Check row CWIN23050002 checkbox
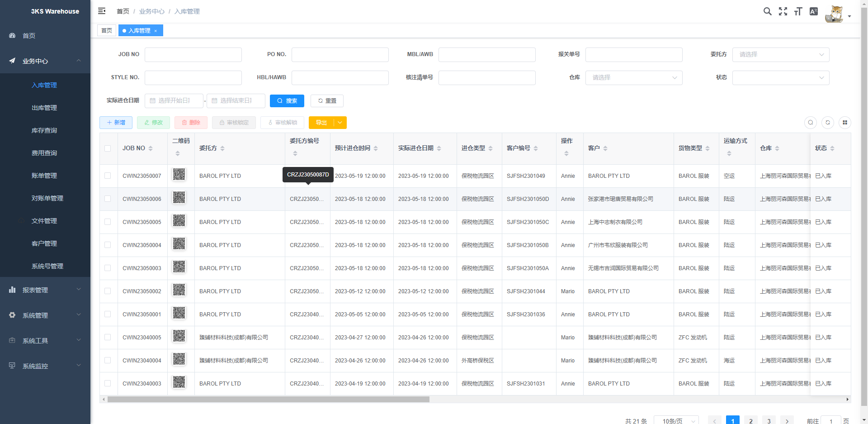 coord(108,291)
